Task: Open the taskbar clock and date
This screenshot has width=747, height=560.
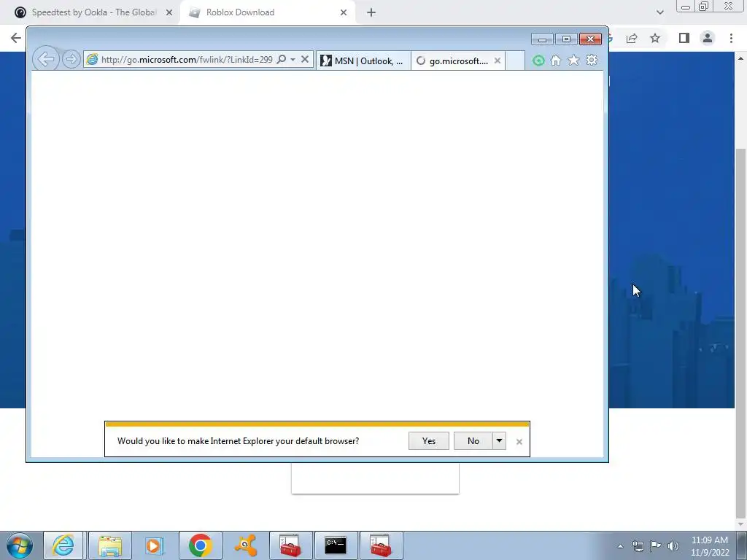Action: pyautogui.click(x=710, y=546)
